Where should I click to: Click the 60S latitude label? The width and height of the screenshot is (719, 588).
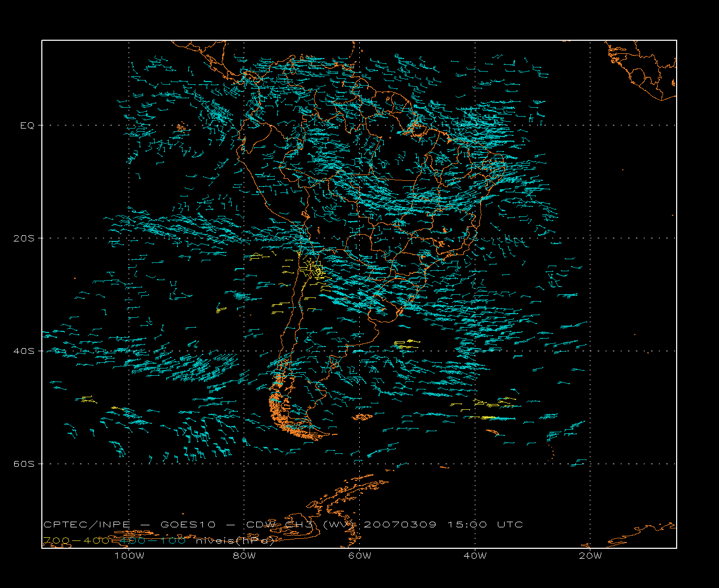[x=24, y=464]
